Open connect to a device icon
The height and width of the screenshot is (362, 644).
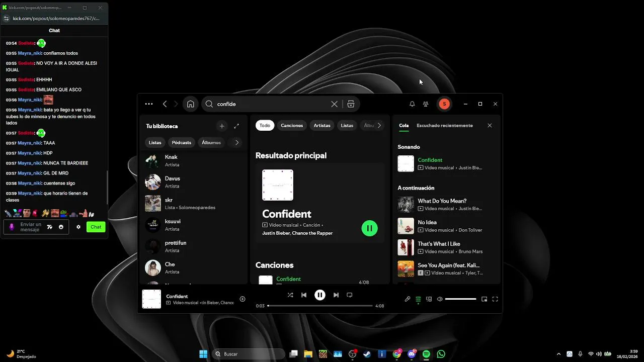(429, 299)
